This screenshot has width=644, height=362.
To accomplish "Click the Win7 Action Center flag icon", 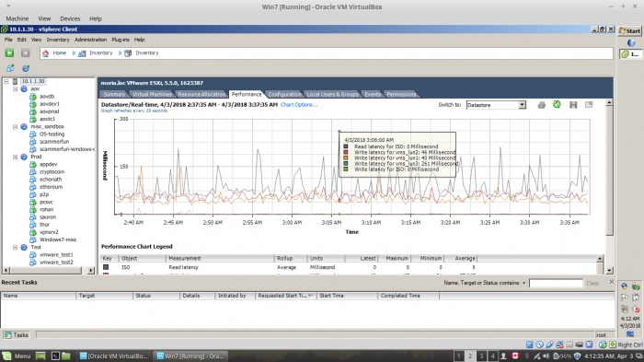I will [625, 298].
